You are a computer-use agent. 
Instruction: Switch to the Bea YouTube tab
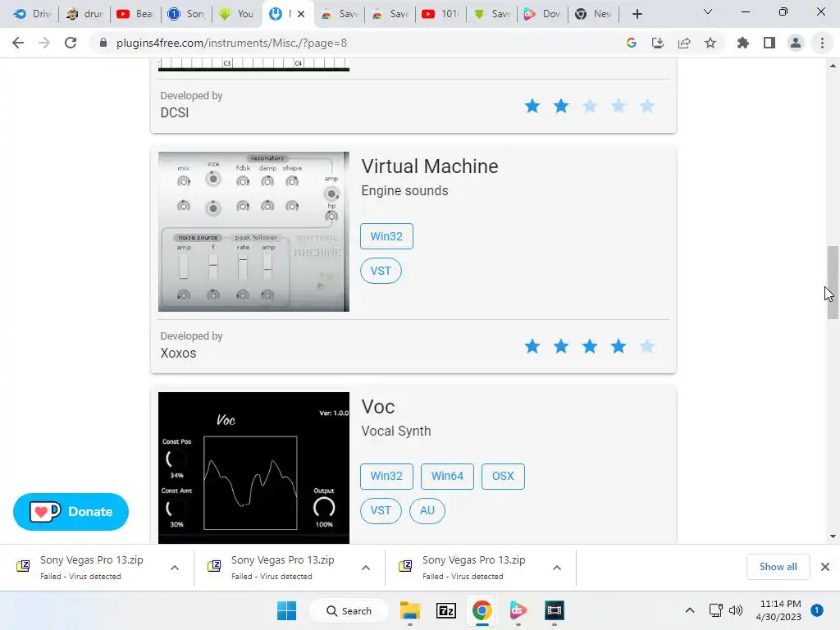135,14
